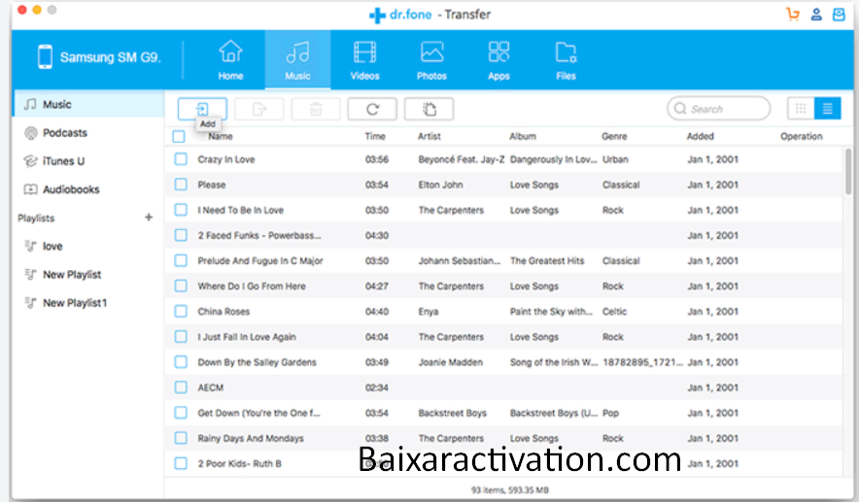Toggle the select-all checkbox in header

click(179, 136)
